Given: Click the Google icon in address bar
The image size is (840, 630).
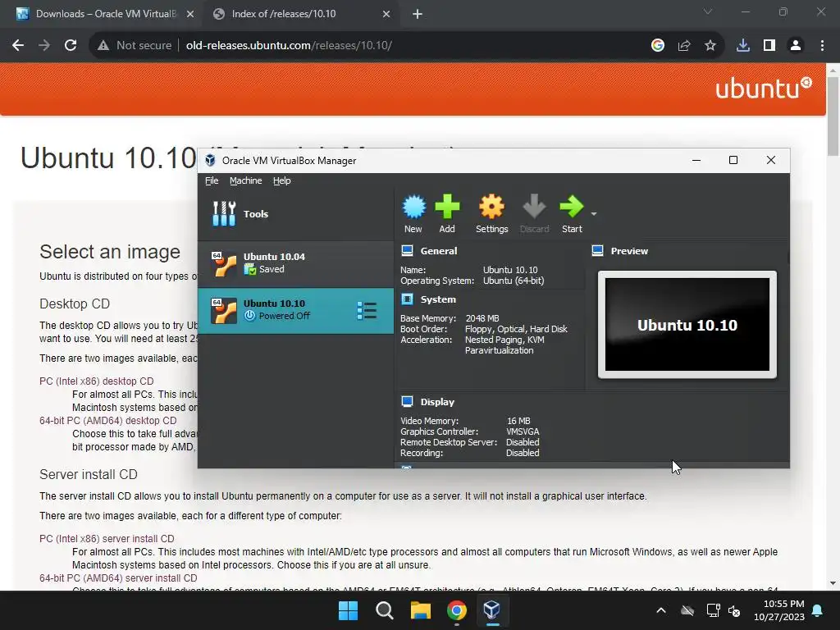Looking at the screenshot, I should pyautogui.click(x=658, y=46).
